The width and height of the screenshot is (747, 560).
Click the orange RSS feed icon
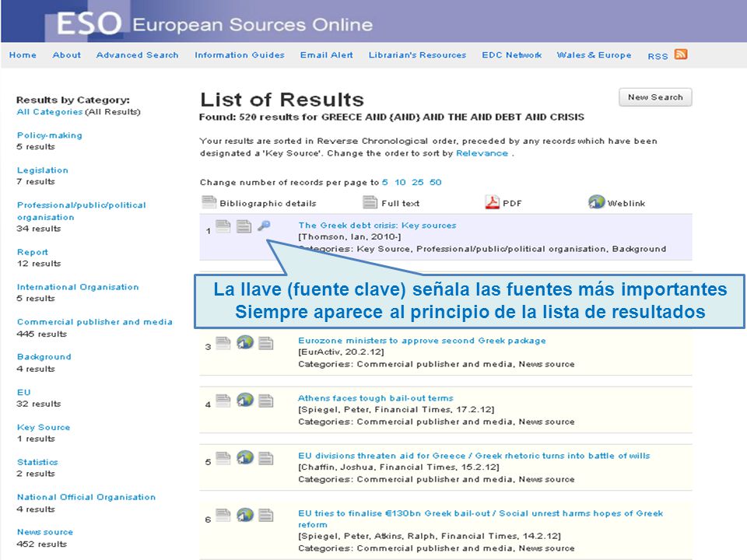(x=681, y=54)
